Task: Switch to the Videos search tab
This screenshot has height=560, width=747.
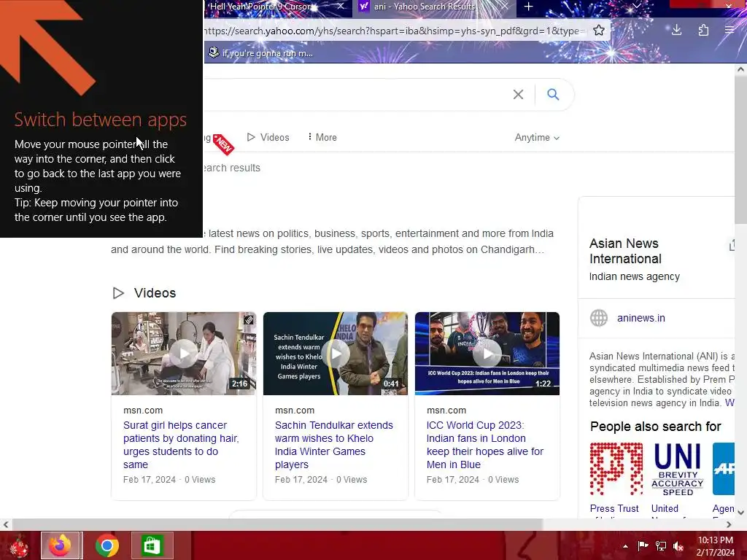Action: 268,137
